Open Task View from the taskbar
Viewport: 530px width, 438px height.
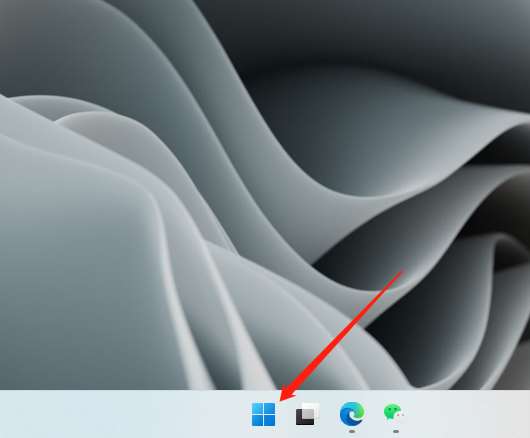click(x=307, y=414)
